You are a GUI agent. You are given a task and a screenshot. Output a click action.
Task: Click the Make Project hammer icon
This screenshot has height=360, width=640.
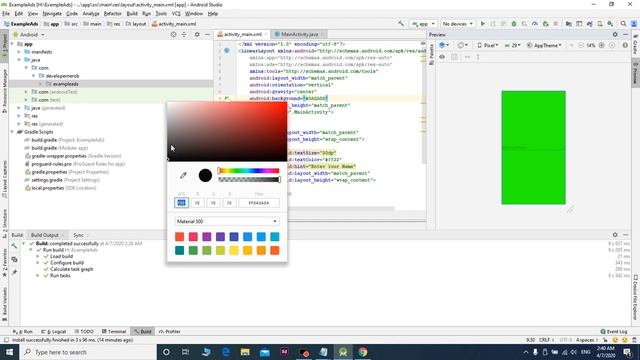[401, 24]
